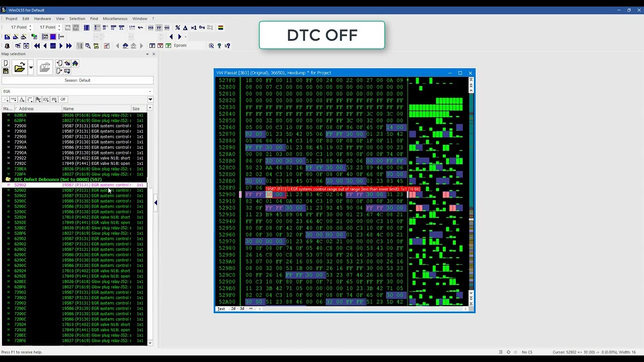Click the percent difference view icon
Viewport: 644px width, 362px height.
pos(178,28)
